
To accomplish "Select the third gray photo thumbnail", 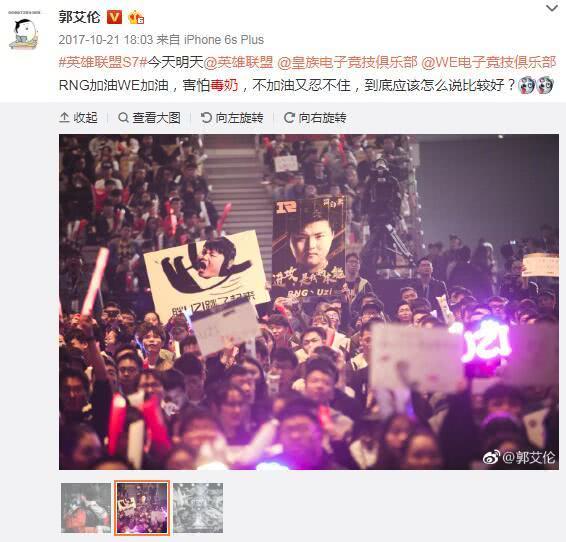I will pyautogui.click(x=198, y=508).
